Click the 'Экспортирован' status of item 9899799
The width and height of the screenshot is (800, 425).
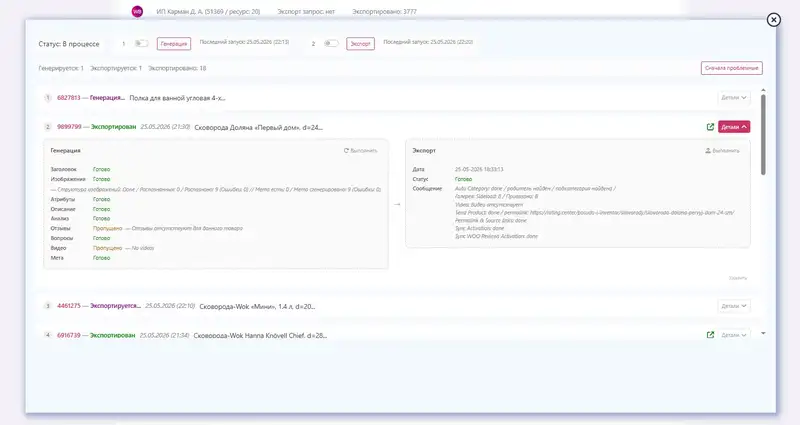point(113,127)
